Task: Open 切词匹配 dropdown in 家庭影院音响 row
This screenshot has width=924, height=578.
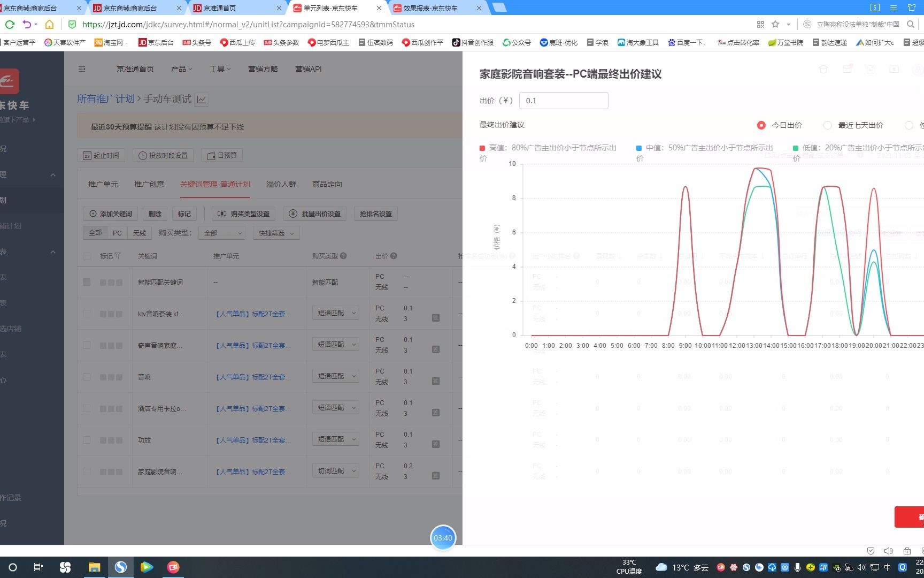Action: (x=335, y=471)
